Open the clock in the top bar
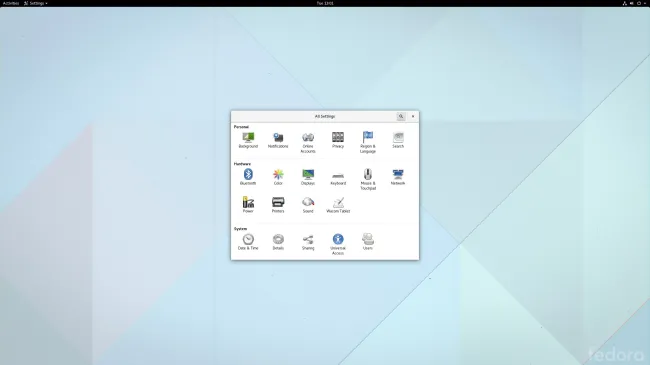This screenshot has width=650, height=365. coord(325,3)
